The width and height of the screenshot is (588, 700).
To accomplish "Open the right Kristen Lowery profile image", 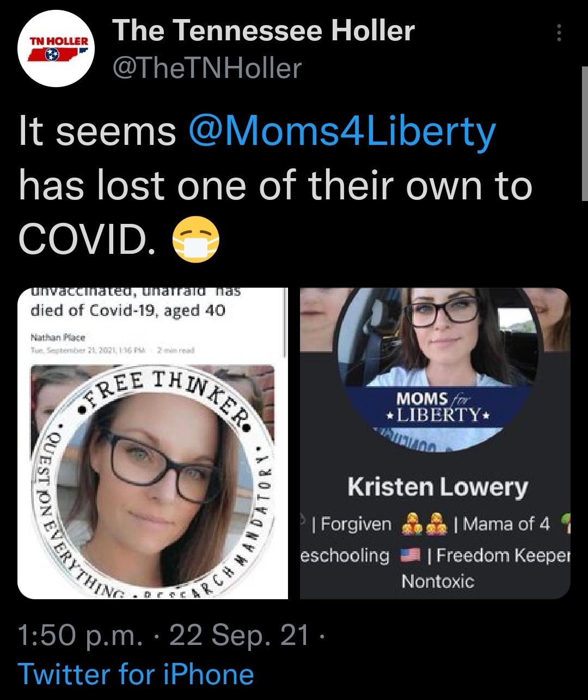I will point(435,443).
